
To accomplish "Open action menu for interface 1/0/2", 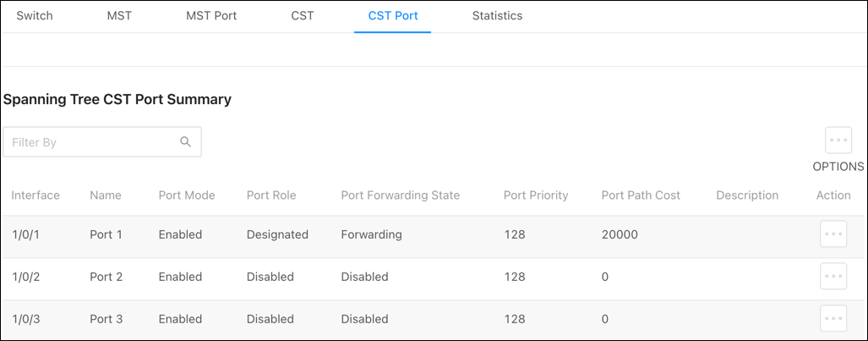I will pyautogui.click(x=833, y=276).
